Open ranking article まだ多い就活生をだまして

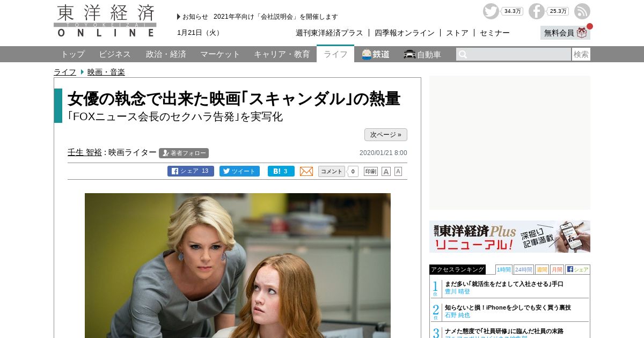(x=504, y=284)
